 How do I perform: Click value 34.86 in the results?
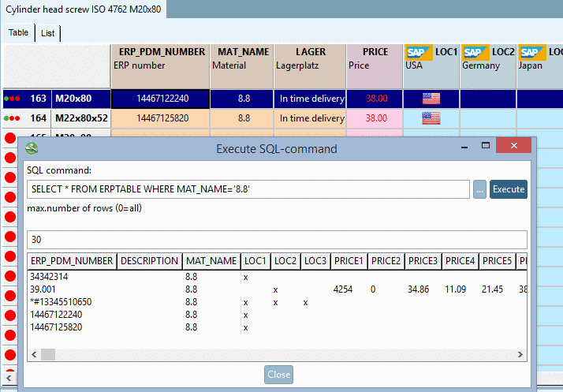418,289
